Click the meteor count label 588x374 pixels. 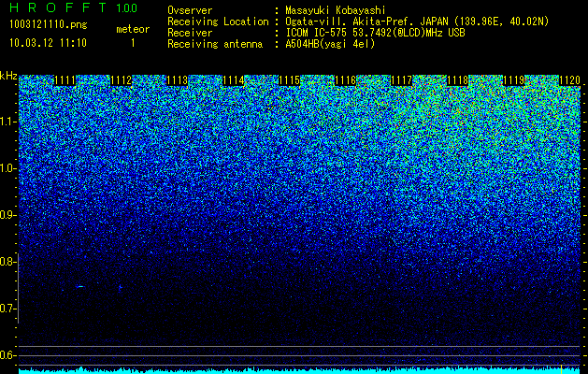[x=133, y=29]
